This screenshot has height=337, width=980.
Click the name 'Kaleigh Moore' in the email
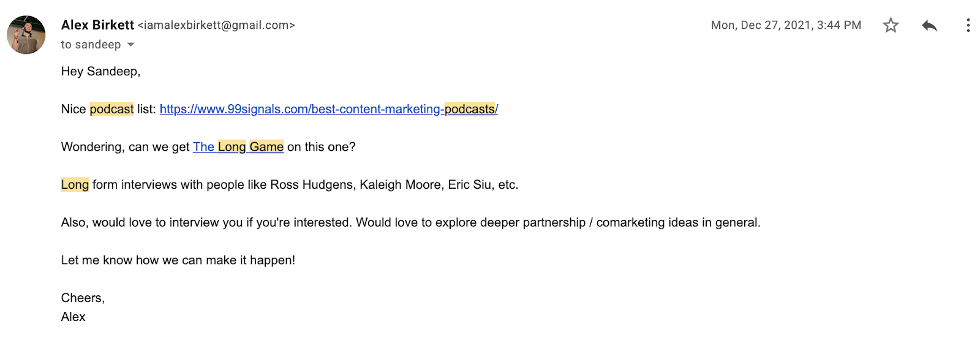point(400,184)
